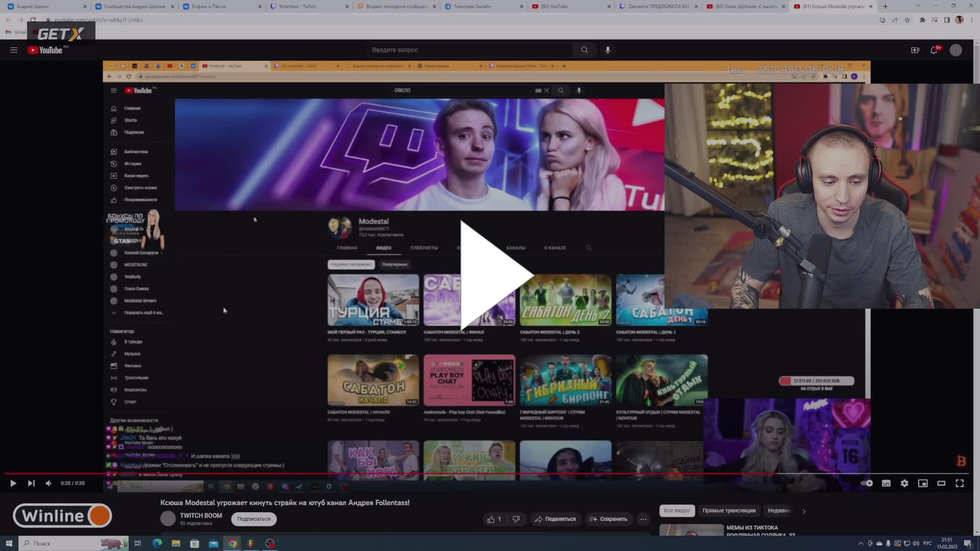Viewport: 980px width, 551px height.
Task: Select the Прямые трансляции chip
Action: tap(729, 511)
